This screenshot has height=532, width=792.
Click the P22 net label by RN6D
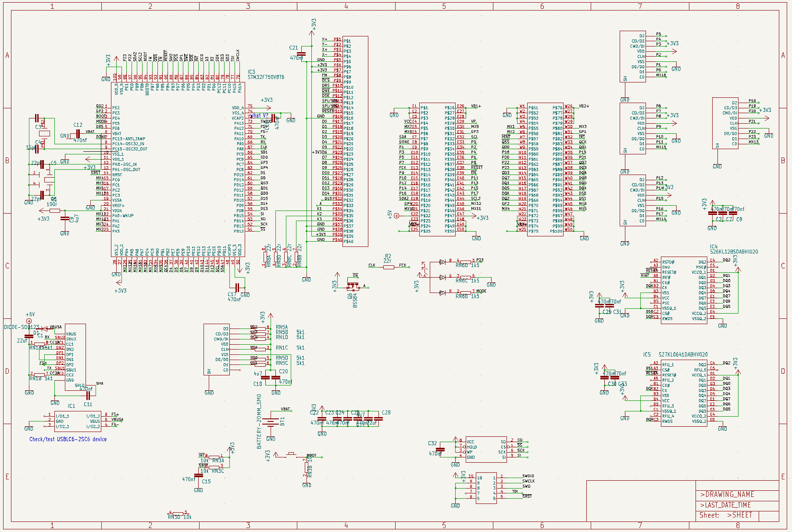tap(480, 260)
